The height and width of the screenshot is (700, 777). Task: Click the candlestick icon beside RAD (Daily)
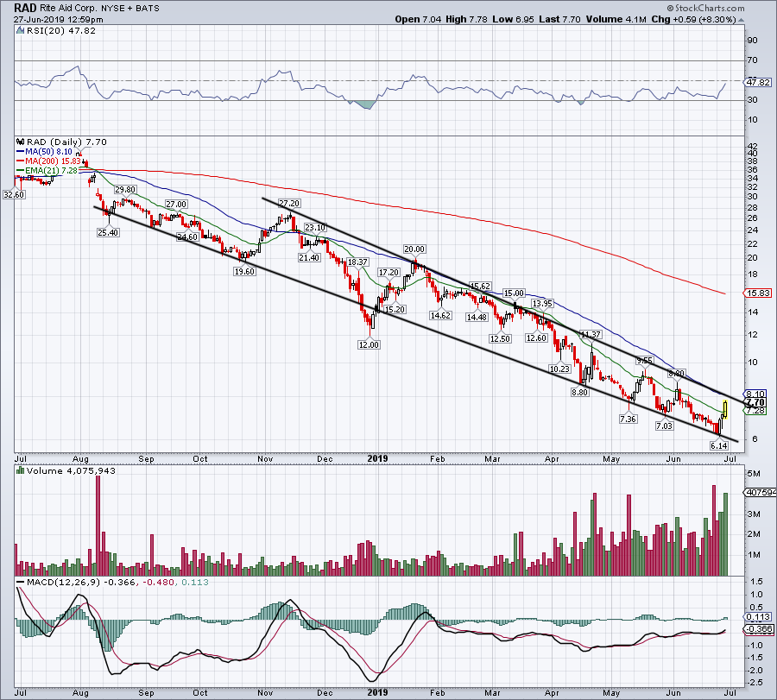coord(21,142)
